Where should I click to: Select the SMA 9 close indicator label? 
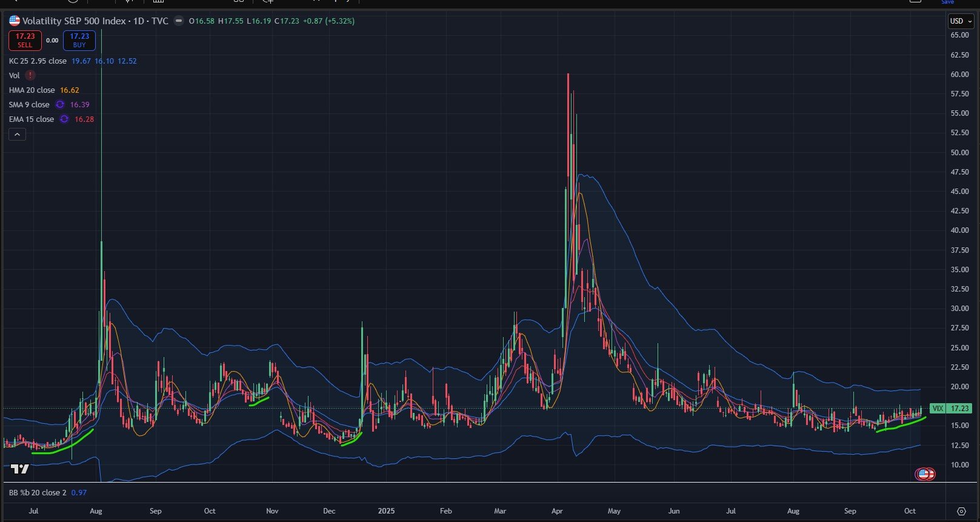pyautogui.click(x=29, y=105)
